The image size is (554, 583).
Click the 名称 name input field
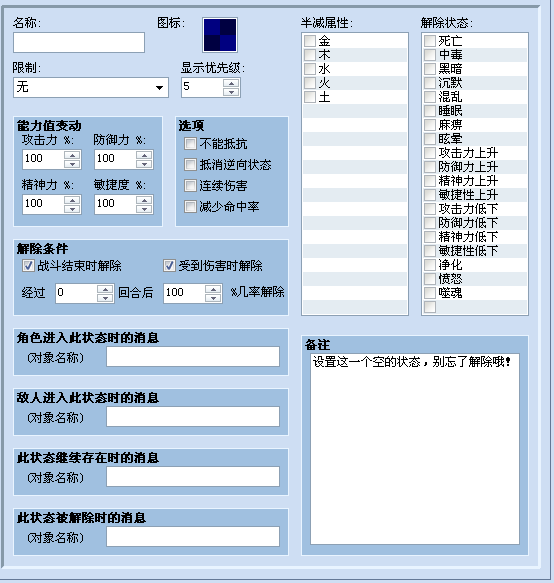tap(79, 42)
